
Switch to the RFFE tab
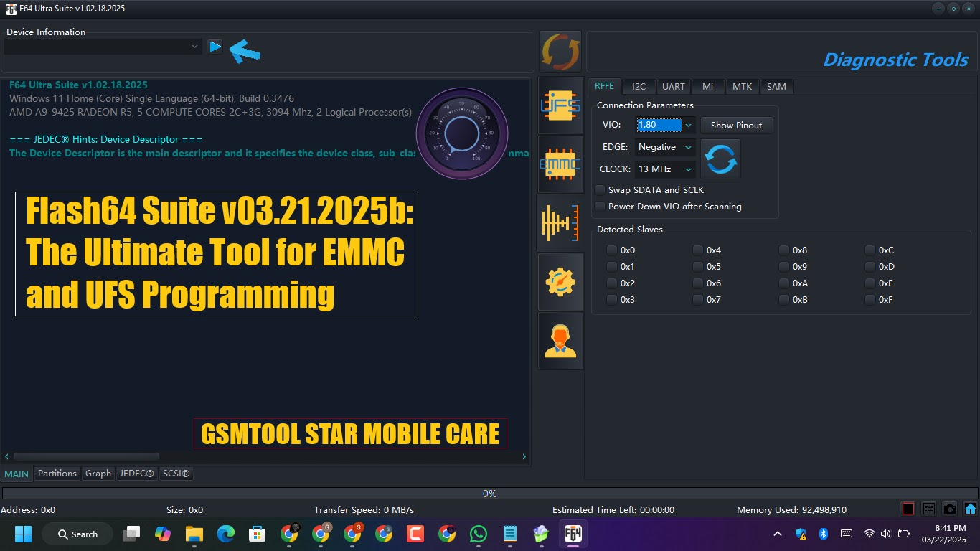(x=604, y=86)
